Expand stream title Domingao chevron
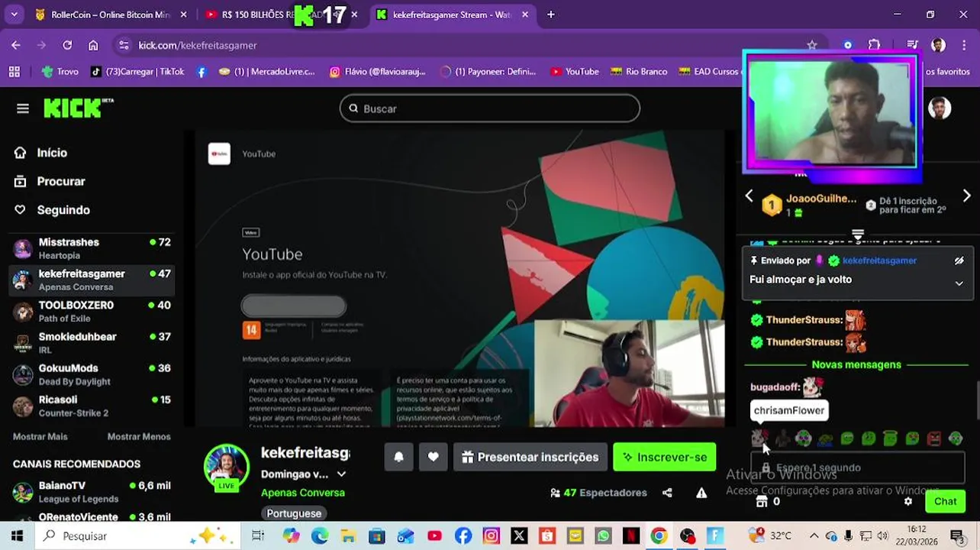Image resolution: width=980 pixels, height=550 pixels. [341, 474]
